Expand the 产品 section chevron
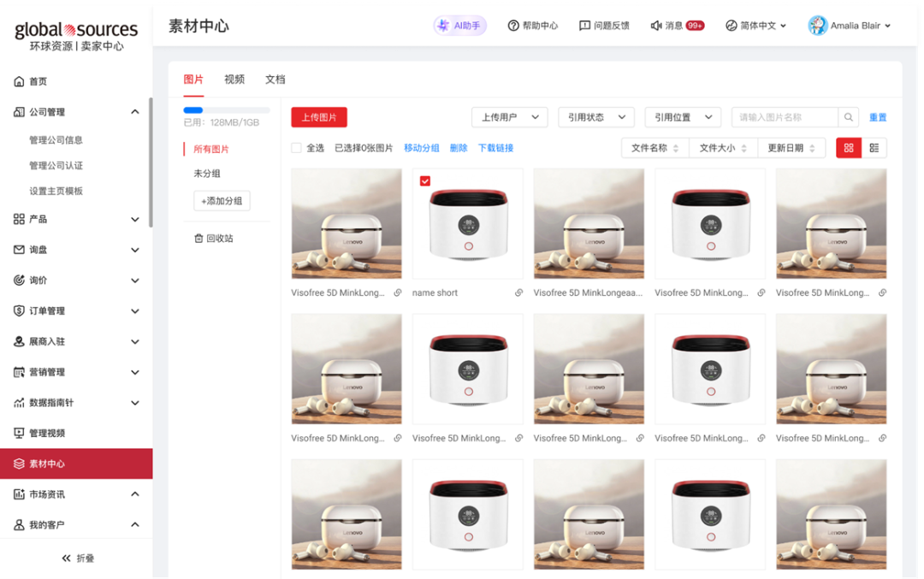 pos(135,219)
